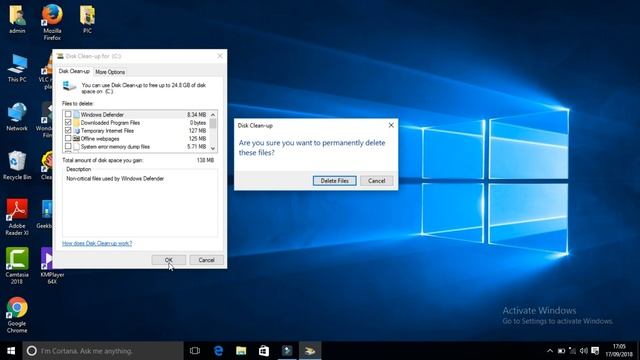Uncheck Temporary Internet Files checkbox
Image resolution: width=640 pixels, height=360 pixels.
tap(68, 131)
